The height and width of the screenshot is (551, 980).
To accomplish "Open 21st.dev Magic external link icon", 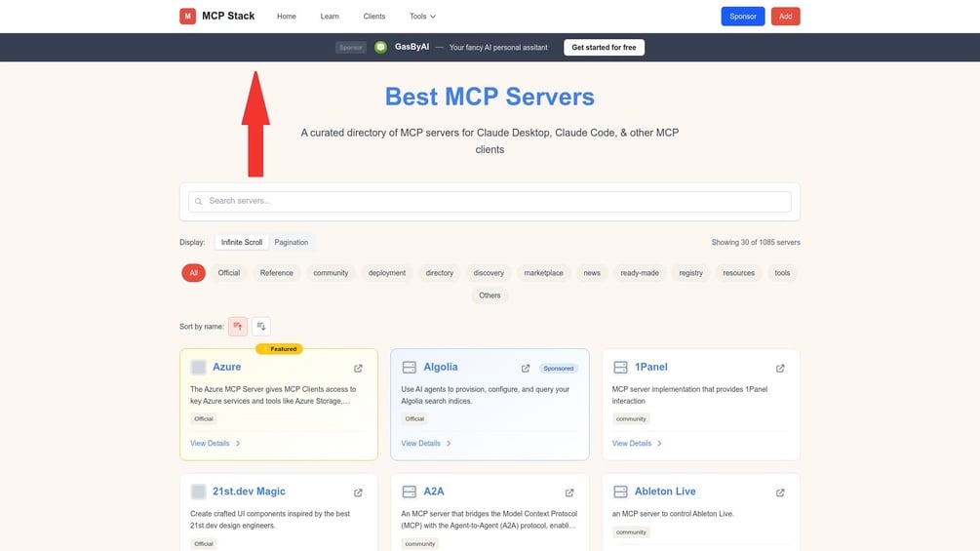I will (x=358, y=492).
